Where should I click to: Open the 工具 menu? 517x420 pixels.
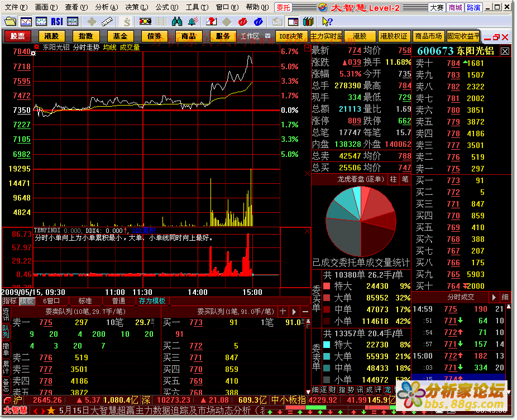197,7
